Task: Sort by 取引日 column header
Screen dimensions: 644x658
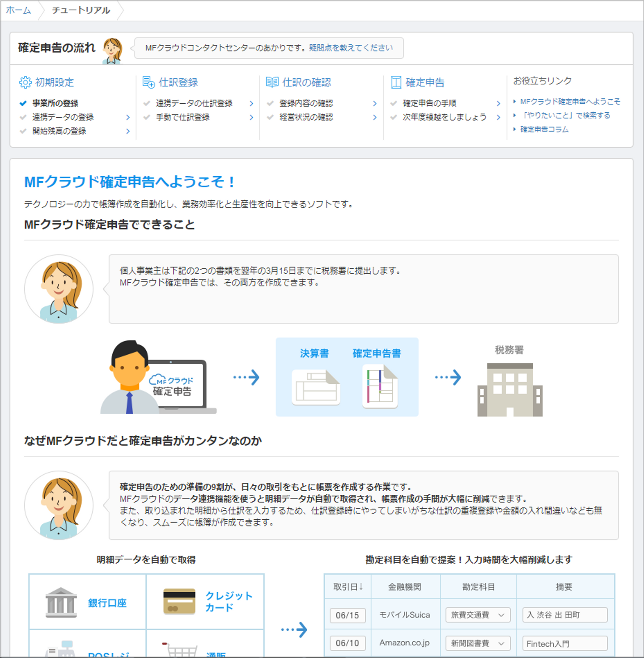Action: pyautogui.click(x=348, y=587)
